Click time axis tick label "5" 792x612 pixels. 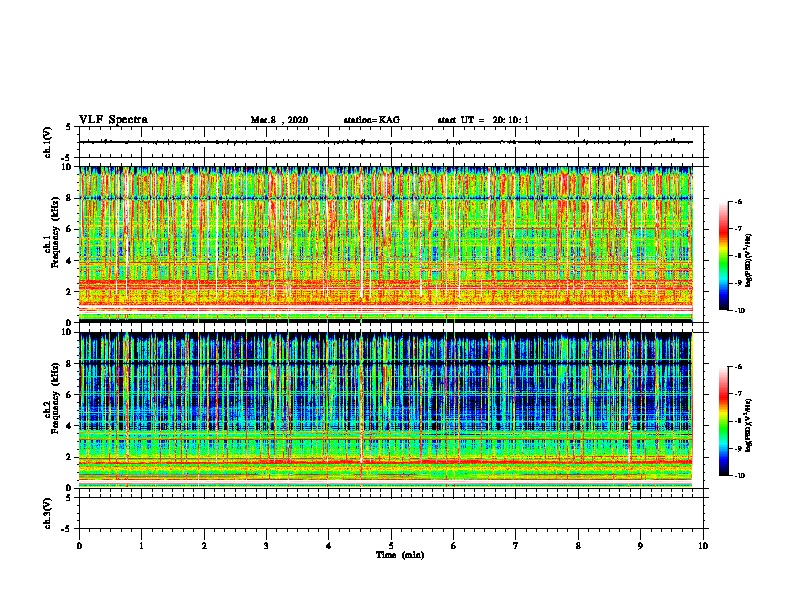point(391,546)
